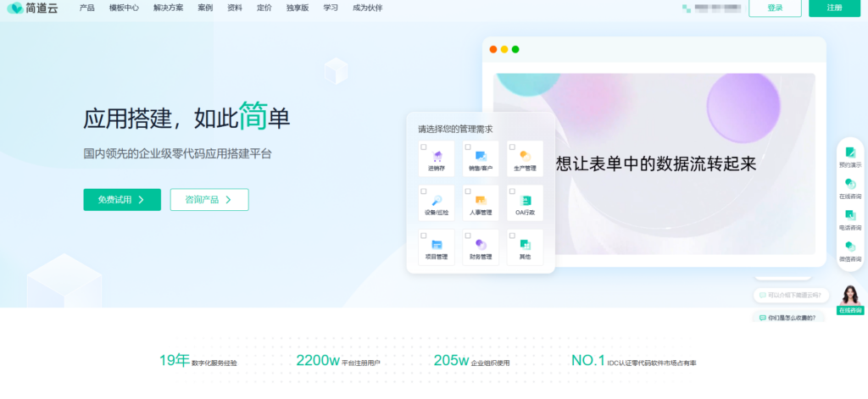The image size is (868, 399).
Task: Open 在线咨询 chat icon in the side panel
Action: pos(849,184)
